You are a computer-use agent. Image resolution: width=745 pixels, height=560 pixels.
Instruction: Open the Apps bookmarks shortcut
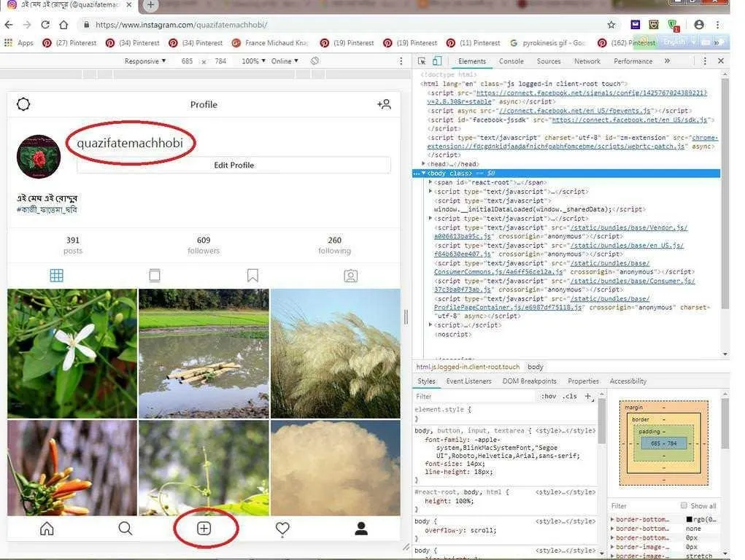coord(19,43)
